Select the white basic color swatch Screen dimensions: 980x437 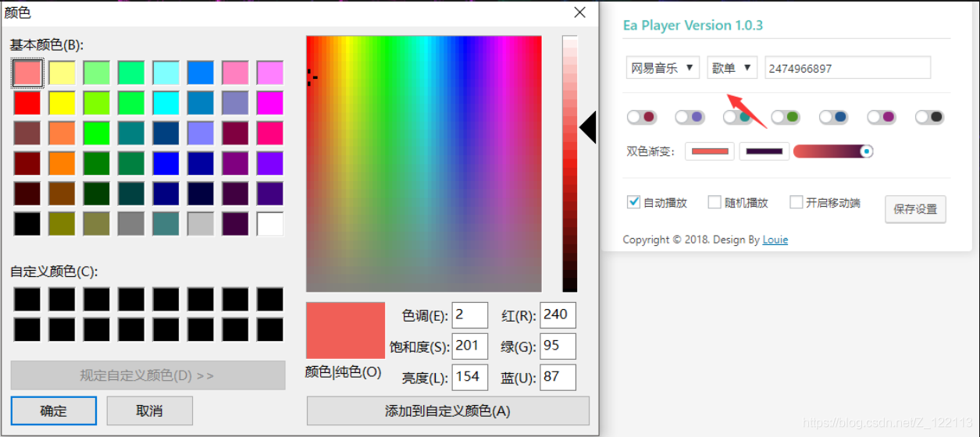270,224
